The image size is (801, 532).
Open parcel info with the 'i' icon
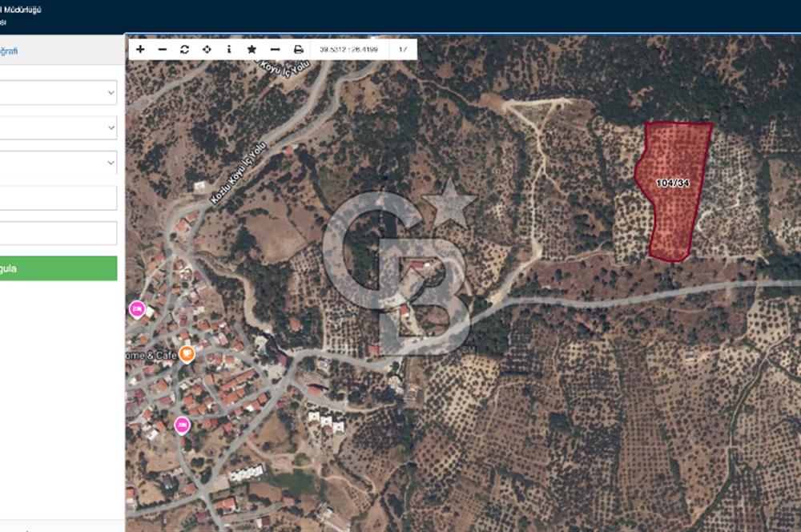[x=229, y=49]
